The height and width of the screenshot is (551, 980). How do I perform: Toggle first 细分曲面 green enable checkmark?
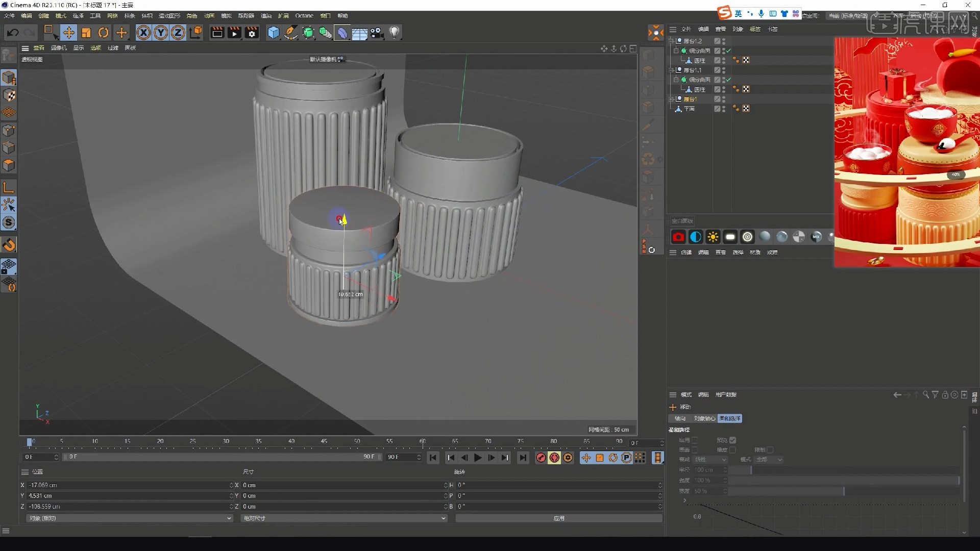[x=729, y=51]
